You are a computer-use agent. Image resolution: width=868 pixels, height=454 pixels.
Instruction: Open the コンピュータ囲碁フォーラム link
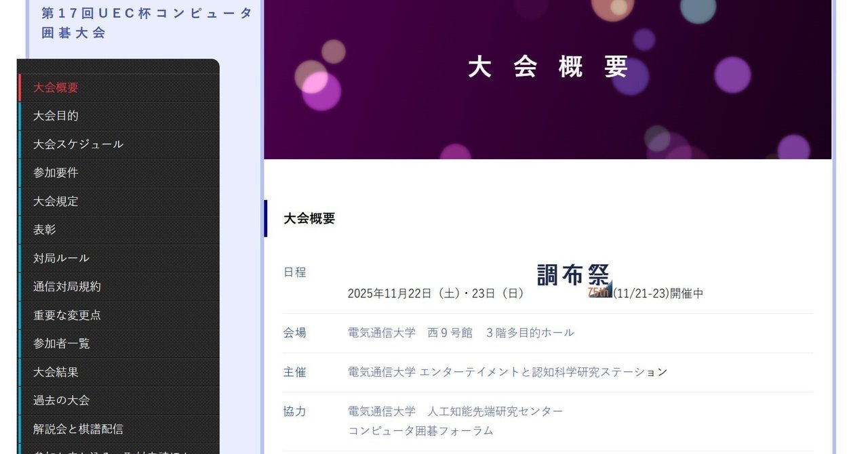pos(420,431)
